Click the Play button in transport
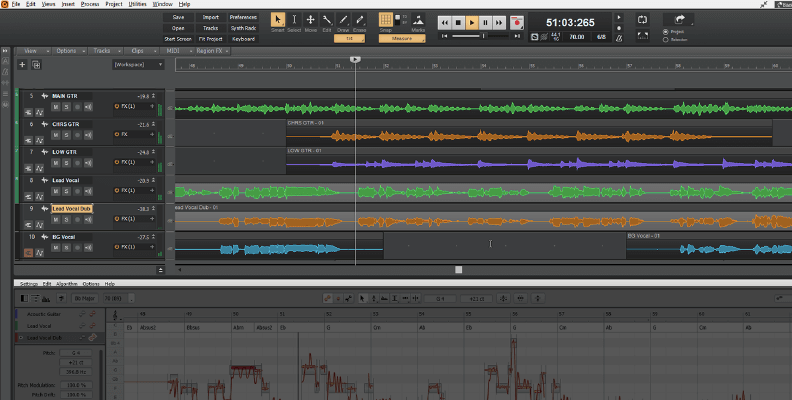 [x=472, y=22]
